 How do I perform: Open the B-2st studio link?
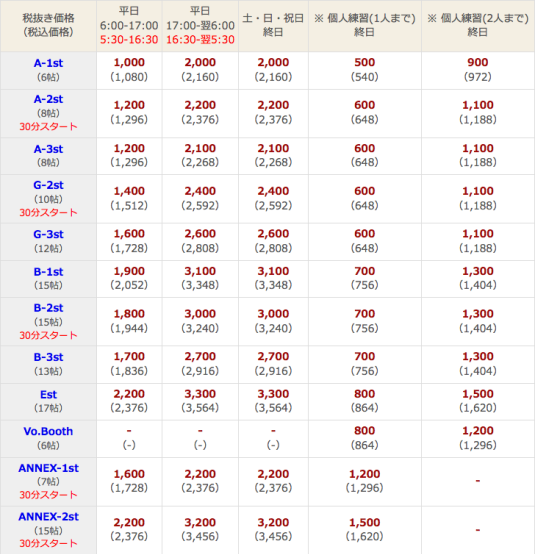click(48, 308)
